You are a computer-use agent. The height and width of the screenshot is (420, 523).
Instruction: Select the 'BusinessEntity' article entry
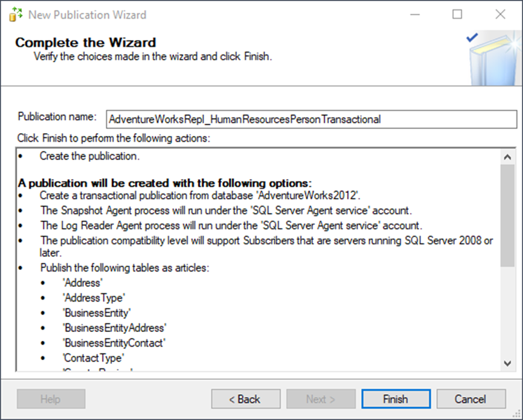pos(97,313)
